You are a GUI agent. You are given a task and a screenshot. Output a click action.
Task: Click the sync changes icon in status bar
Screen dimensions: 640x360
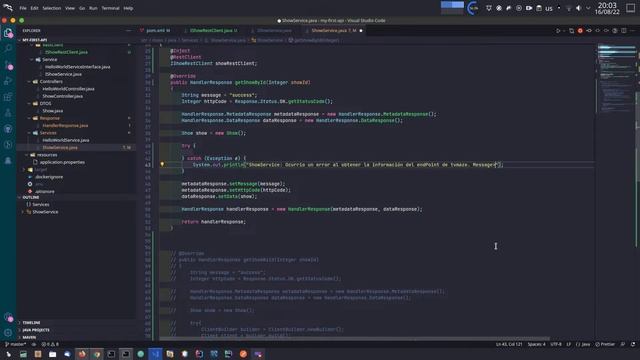[34, 344]
